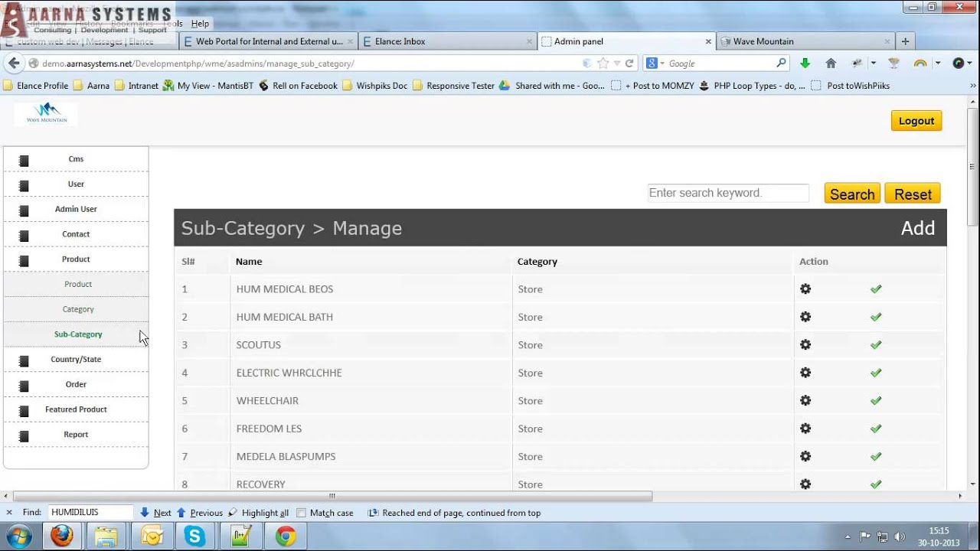Image resolution: width=980 pixels, height=551 pixels.
Task: Open Sub-Category submenu item
Action: [x=78, y=334]
